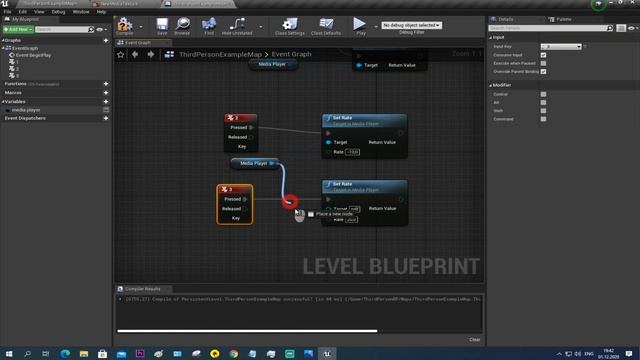Click the blueprint icon beside ThirdPersonExampleMap breadcrumb
640x360 pixels.
[169, 54]
